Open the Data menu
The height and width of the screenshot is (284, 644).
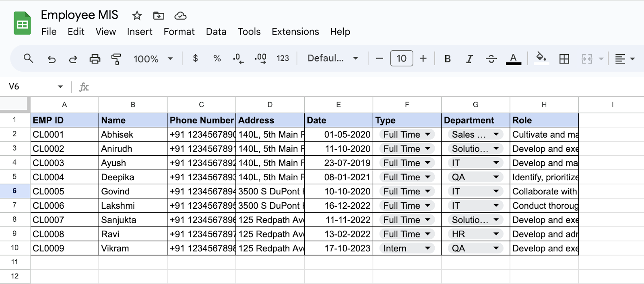(x=216, y=32)
